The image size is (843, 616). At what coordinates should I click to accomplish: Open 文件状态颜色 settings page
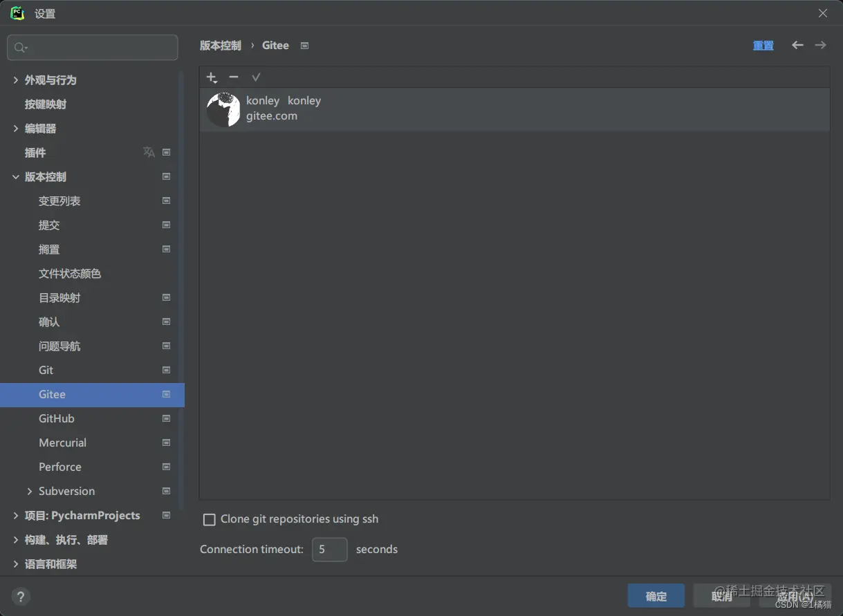coord(70,274)
